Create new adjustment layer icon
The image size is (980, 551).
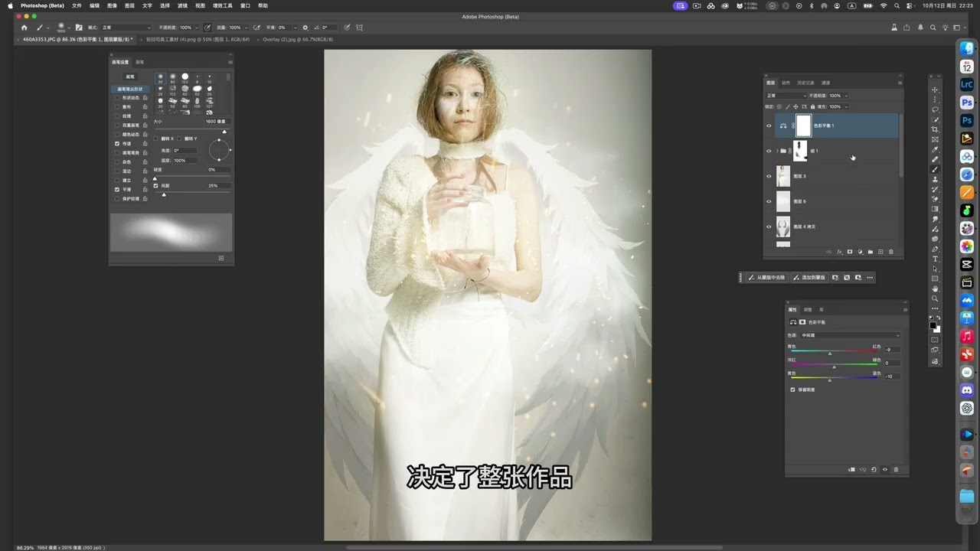point(861,252)
